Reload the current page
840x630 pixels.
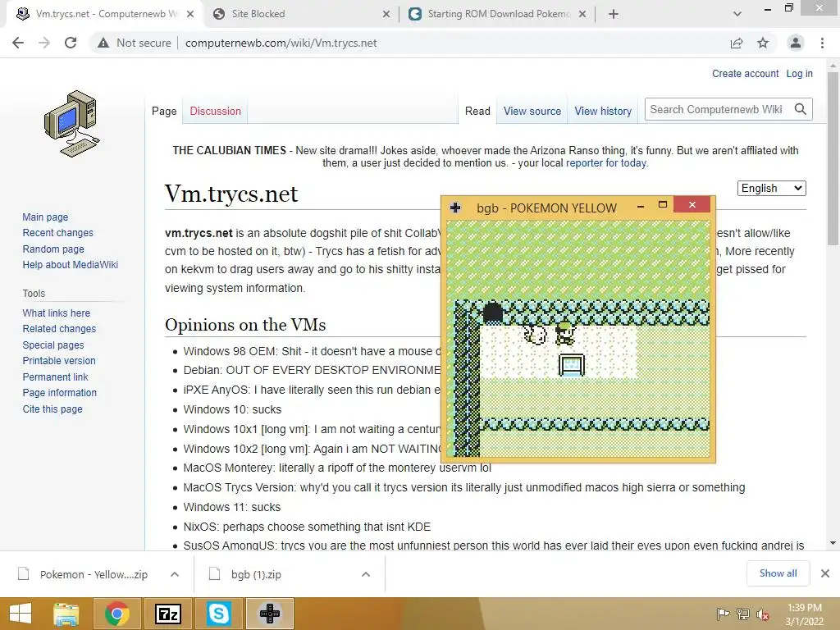71,43
